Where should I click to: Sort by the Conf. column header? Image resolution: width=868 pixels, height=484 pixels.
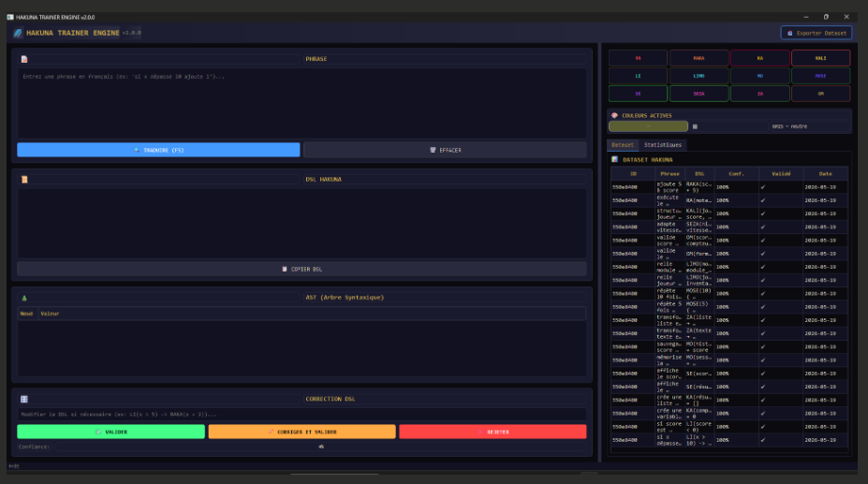tap(736, 174)
